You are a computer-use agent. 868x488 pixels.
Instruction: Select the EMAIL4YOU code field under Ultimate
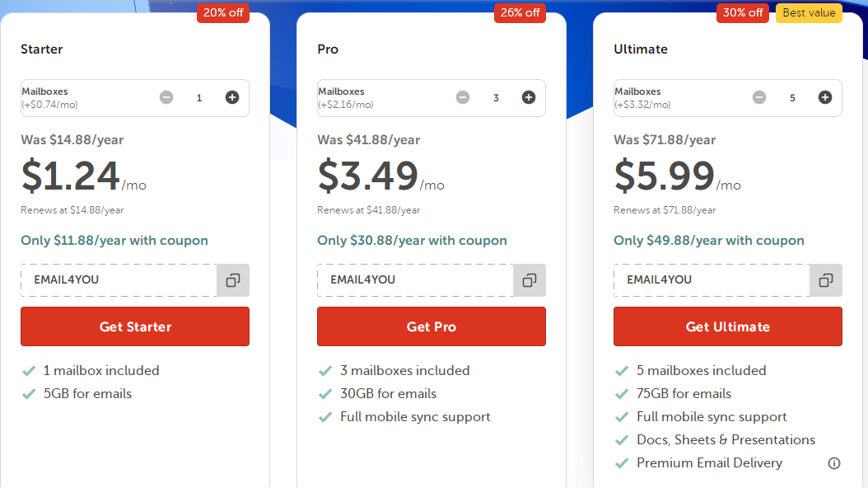[712, 280]
